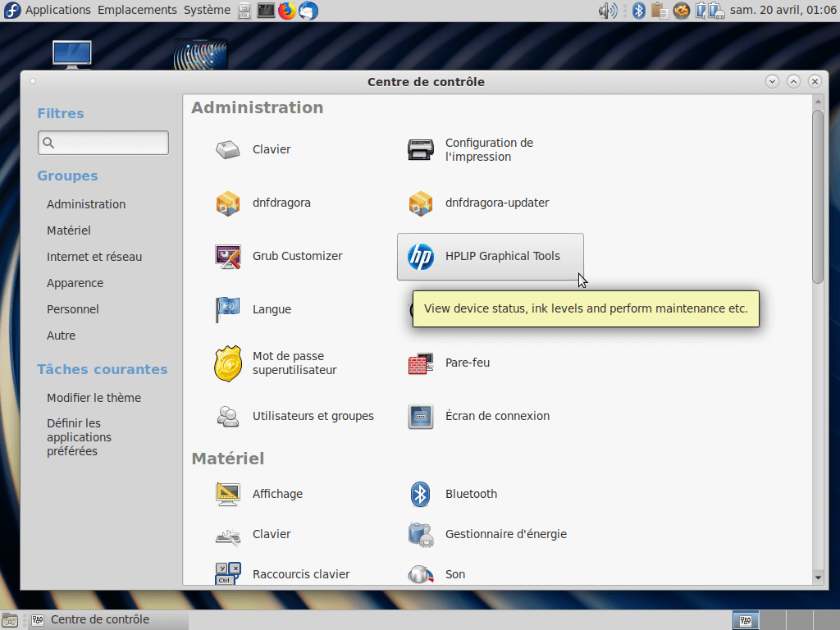
Task: Open Son sound settings
Action: [436, 574]
